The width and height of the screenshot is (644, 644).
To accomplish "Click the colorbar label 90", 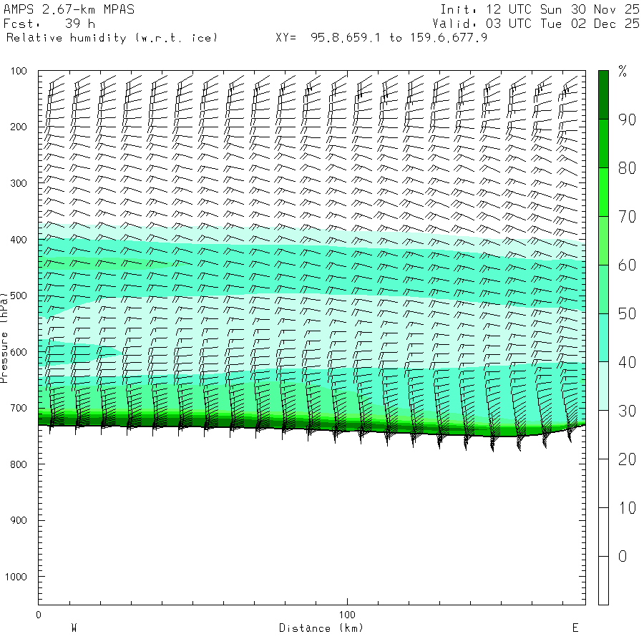I will click(x=627, y=119).
